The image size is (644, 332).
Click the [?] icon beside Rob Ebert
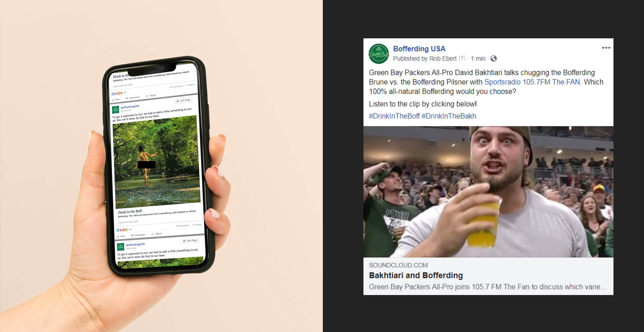click(462, 58)
